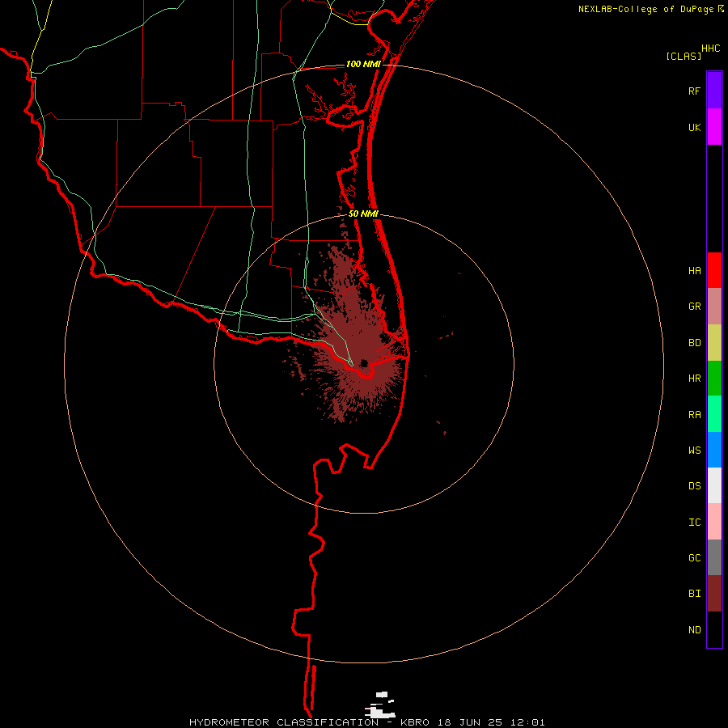
Task: Click the GR pink-brown legend swatch
Action: (x=714, y=307)
